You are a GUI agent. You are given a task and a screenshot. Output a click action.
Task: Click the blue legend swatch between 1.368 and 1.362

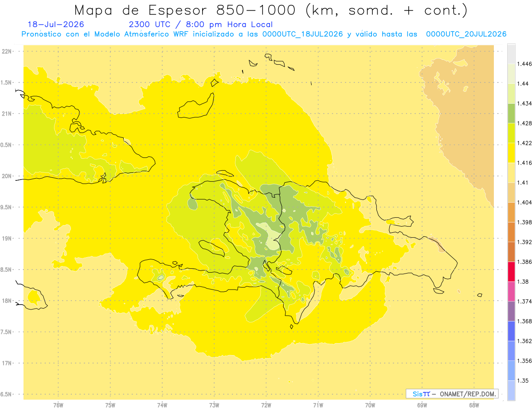pyautogui.click(x=511, y=331)
